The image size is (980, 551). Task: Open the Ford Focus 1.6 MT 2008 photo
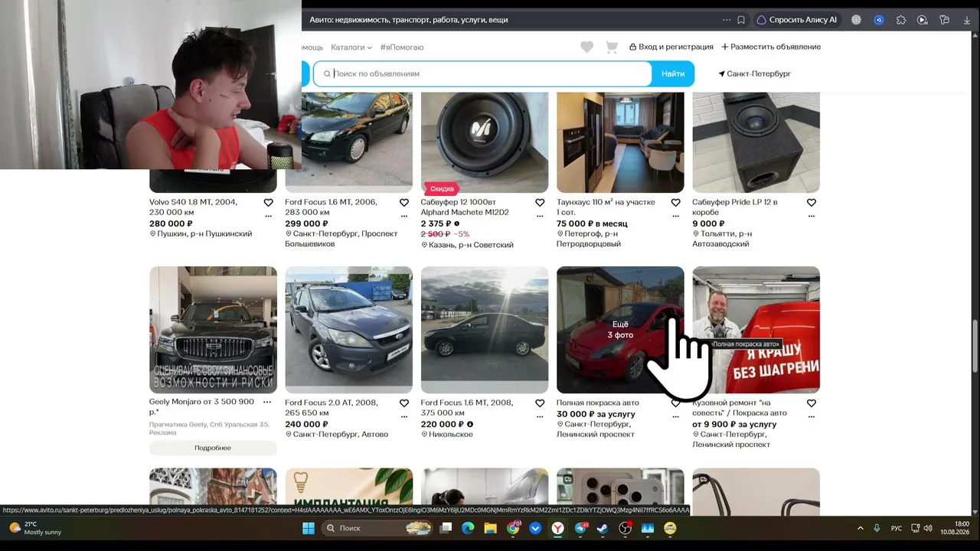coord(485,330)
